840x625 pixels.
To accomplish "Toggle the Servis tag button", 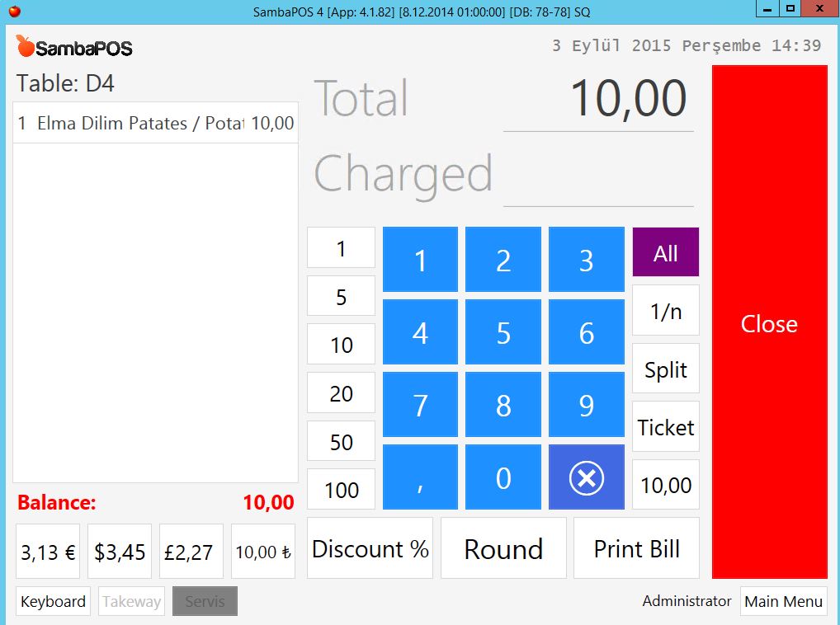I will [x=205, y=601].
